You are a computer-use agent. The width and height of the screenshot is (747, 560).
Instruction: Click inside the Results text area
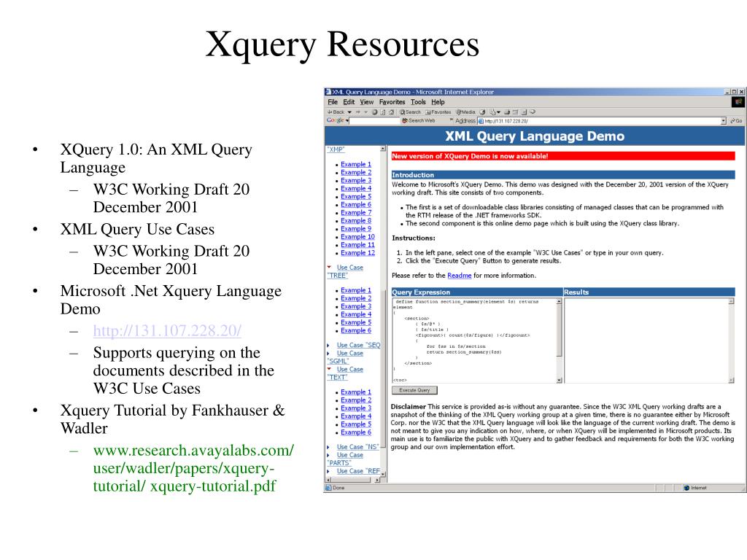(646, 341)
